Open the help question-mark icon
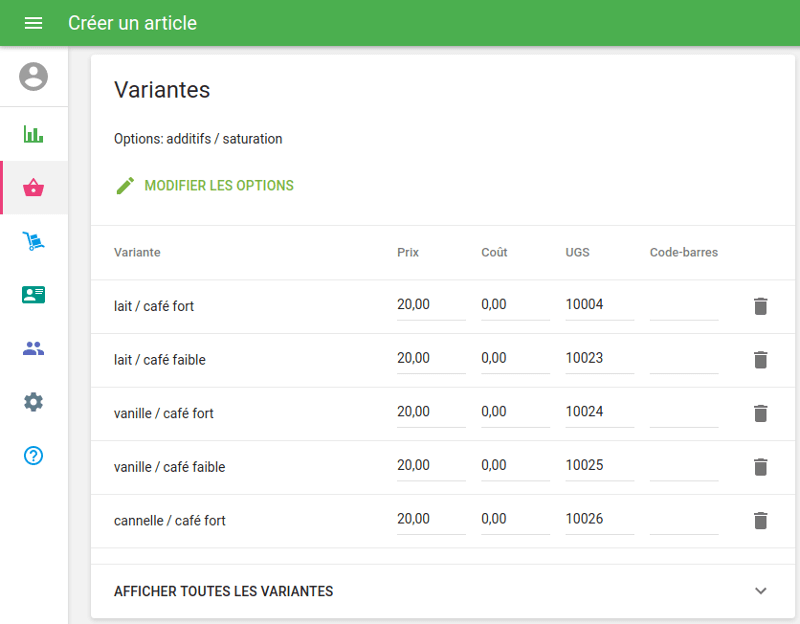 pos(33,455)
